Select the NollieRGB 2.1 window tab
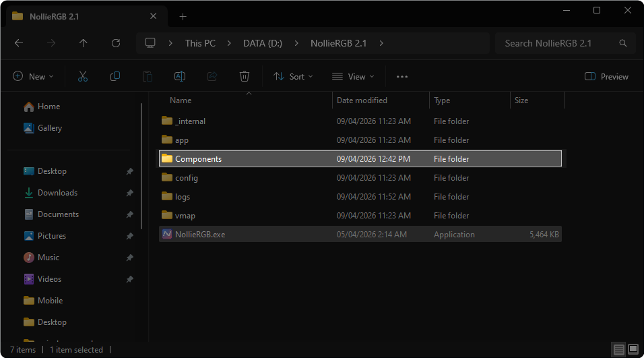 (x=86, y=16)
